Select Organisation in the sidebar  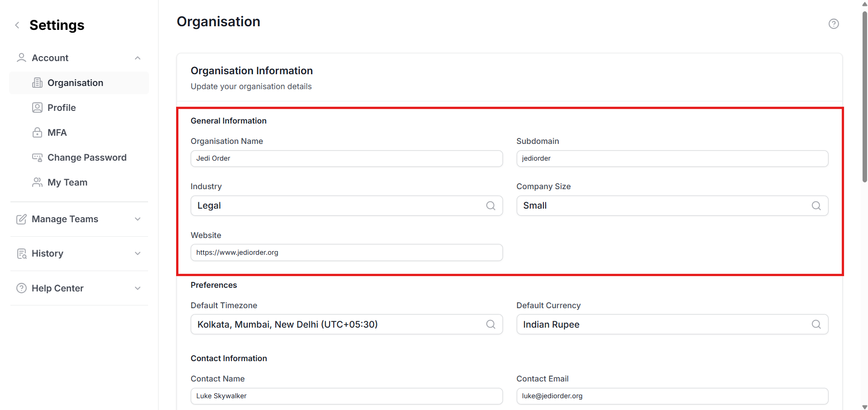75,83
